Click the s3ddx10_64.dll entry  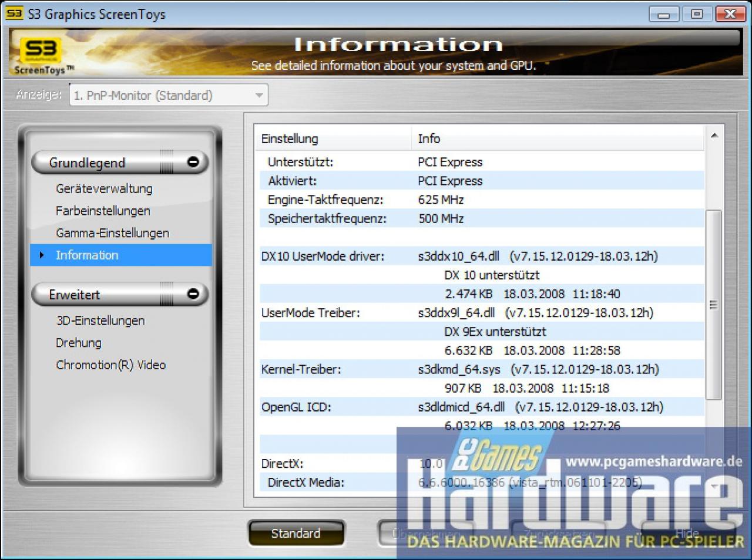coord(459,256)
